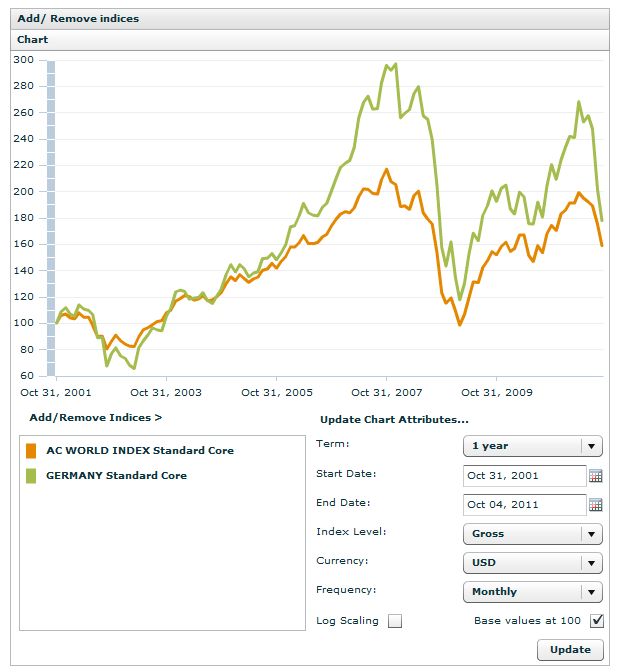Screen dimensions: 620x672
Task: Enable the Log Scaling checkbox
Action: pyautogui.click(x=395, y=621)
